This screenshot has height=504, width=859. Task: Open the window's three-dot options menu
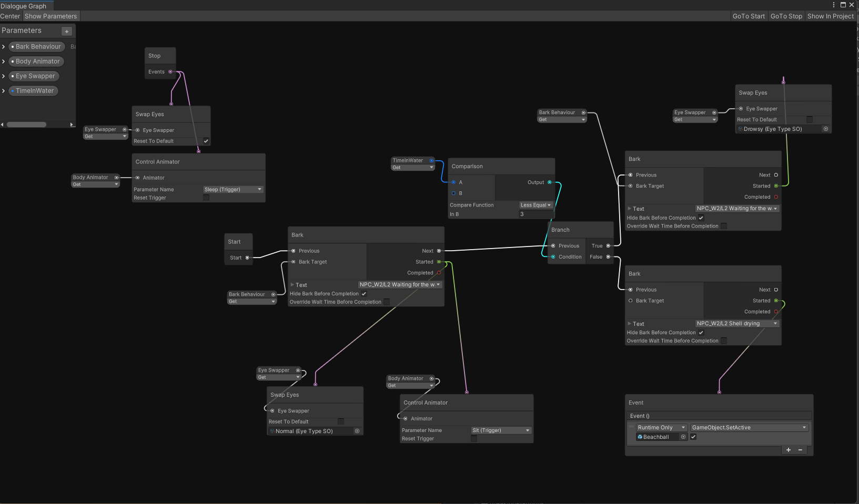coord(834,5)
